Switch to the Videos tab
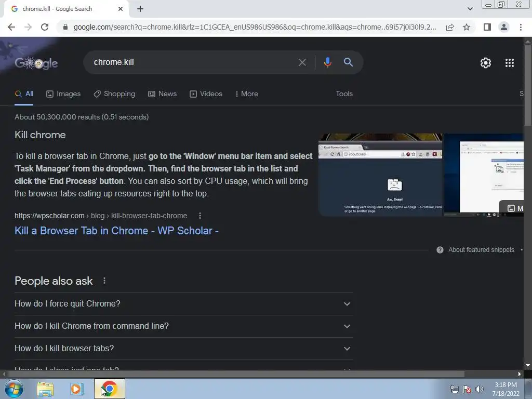This screenshot has width=532, height=399. pyautogui.click(x=206, y=94)
